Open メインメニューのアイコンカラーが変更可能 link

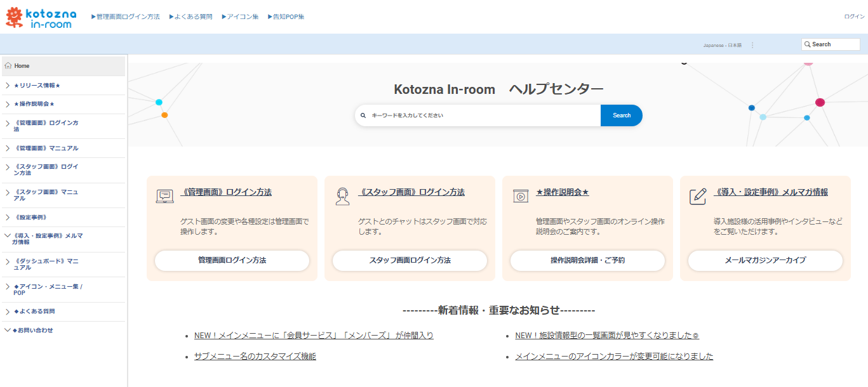click(614, 357)
